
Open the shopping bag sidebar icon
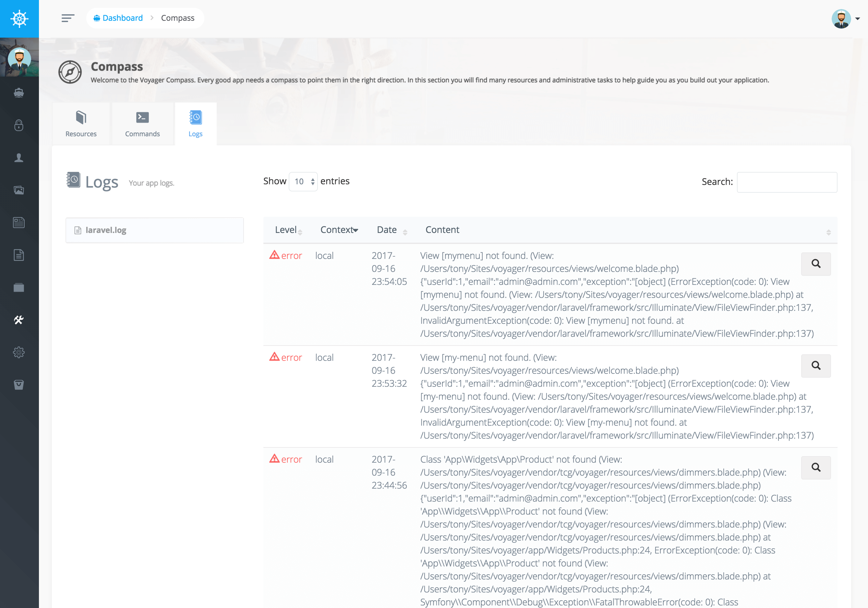tap(19, 384)
